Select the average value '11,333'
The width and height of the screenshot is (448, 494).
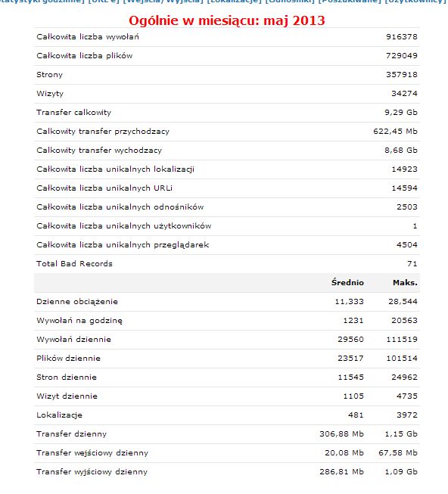[x=349, y=302]
